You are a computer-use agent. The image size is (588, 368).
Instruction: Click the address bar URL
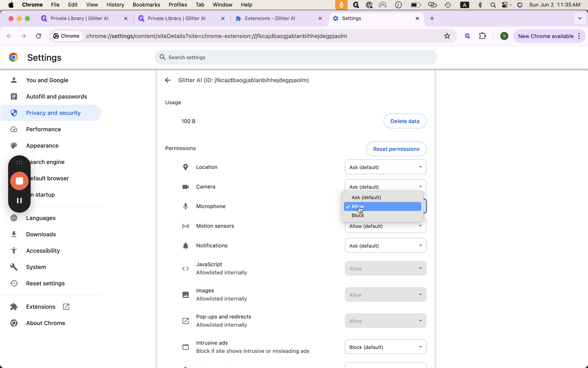tap(216, 36)
